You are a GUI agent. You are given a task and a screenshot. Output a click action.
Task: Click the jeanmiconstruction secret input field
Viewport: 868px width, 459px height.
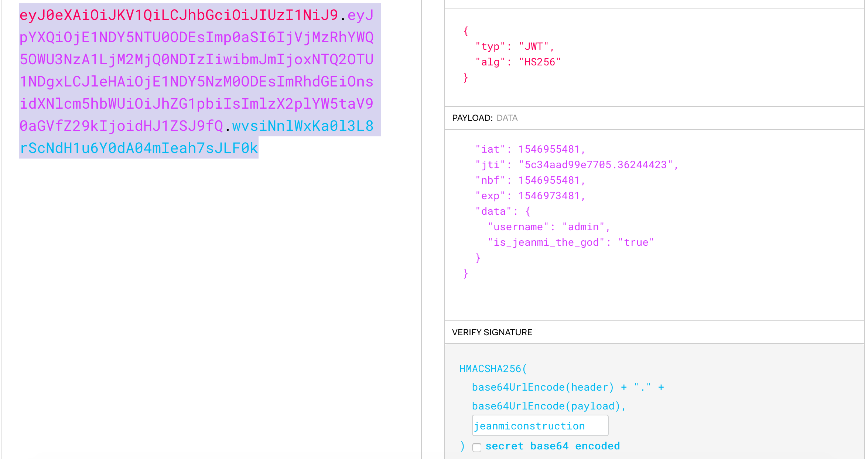click(540, 426)
